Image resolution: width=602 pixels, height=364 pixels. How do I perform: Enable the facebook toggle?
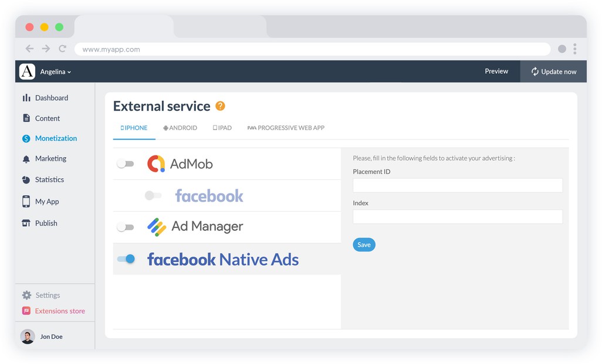point(153,196)
